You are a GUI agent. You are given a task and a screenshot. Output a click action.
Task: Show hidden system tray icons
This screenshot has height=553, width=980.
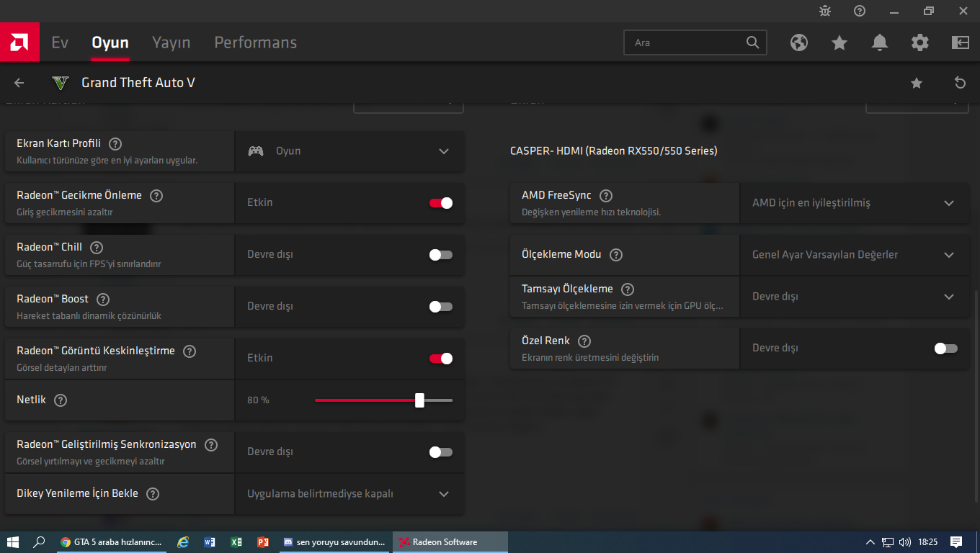pyautogui.click(x=870, y=542)
